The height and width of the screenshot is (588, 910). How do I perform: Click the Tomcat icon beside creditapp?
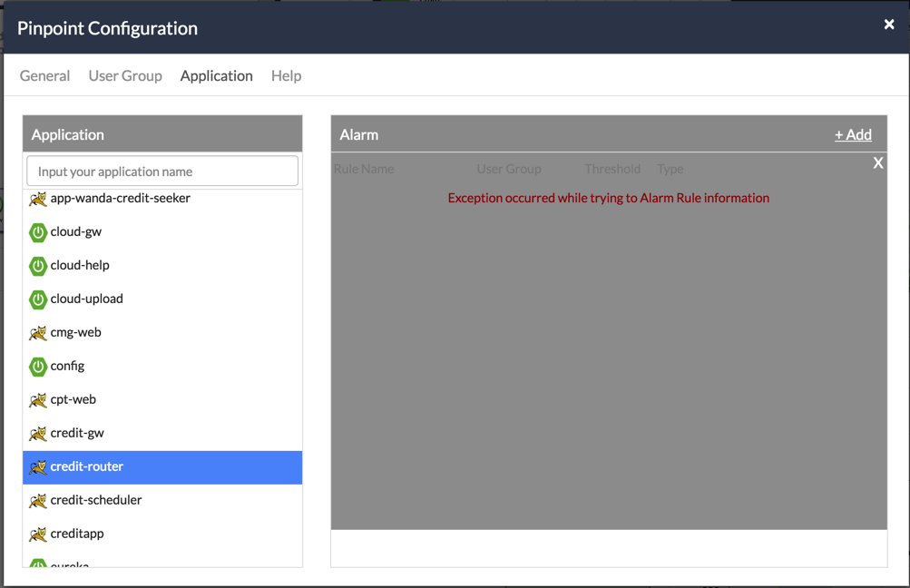38,534
